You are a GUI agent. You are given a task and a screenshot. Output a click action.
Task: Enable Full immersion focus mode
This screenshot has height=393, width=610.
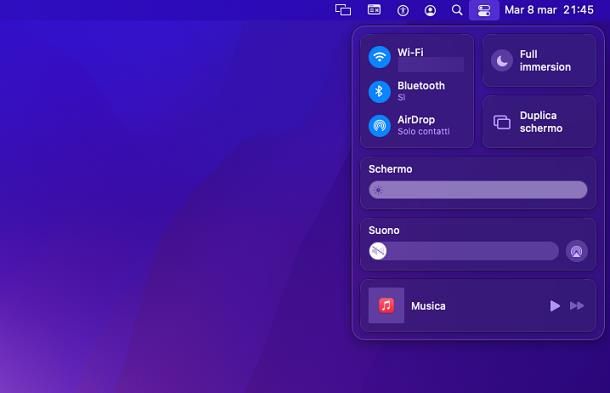(539, 60)
